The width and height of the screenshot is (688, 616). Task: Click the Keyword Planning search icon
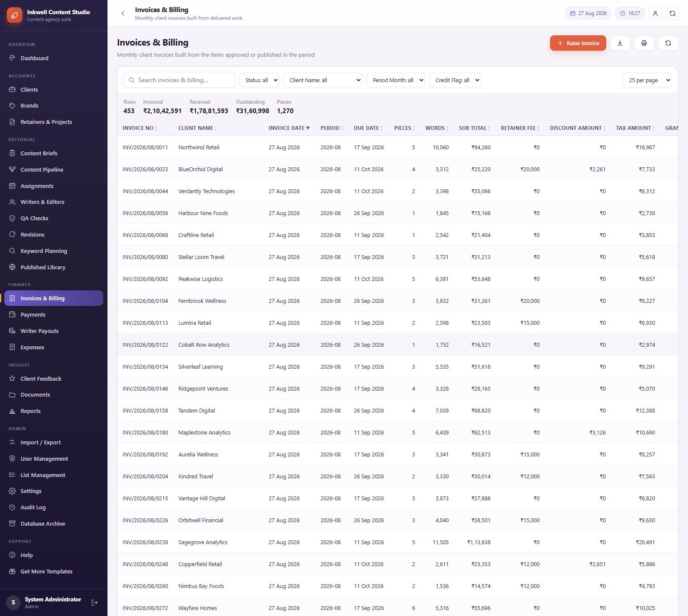pos(12,251)
